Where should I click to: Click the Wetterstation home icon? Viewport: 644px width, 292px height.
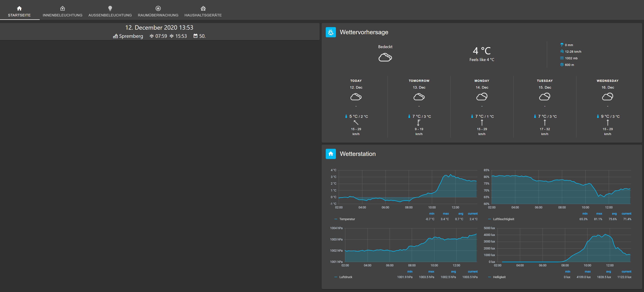coord(330,154)
